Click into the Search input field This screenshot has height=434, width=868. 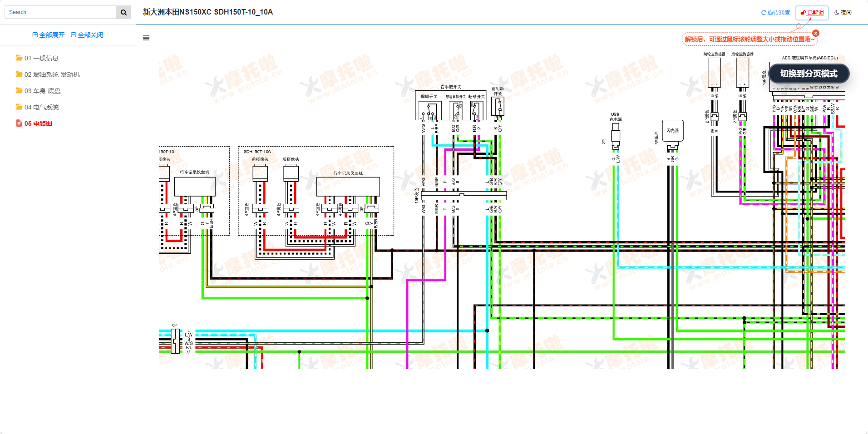pyautogui.click(x=60, y=12)
